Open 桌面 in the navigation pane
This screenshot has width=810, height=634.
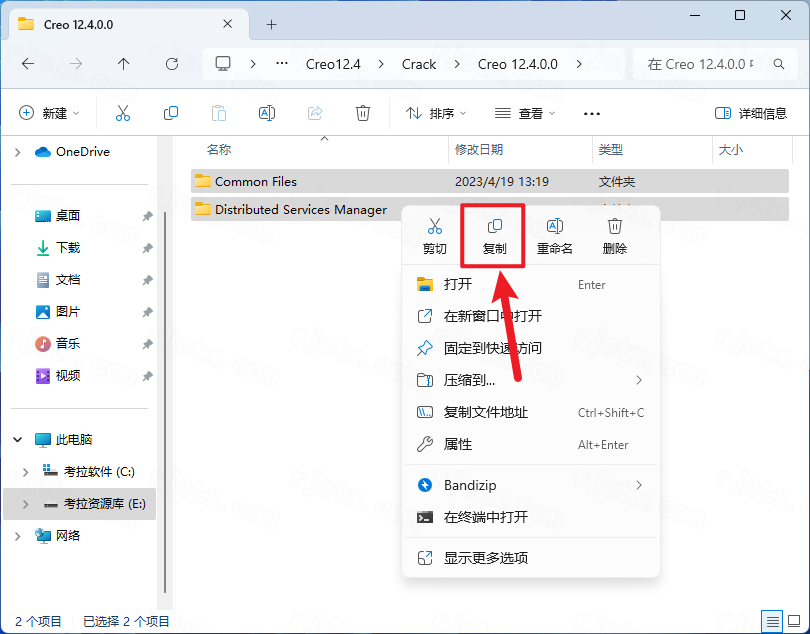(x=67, y=216)
